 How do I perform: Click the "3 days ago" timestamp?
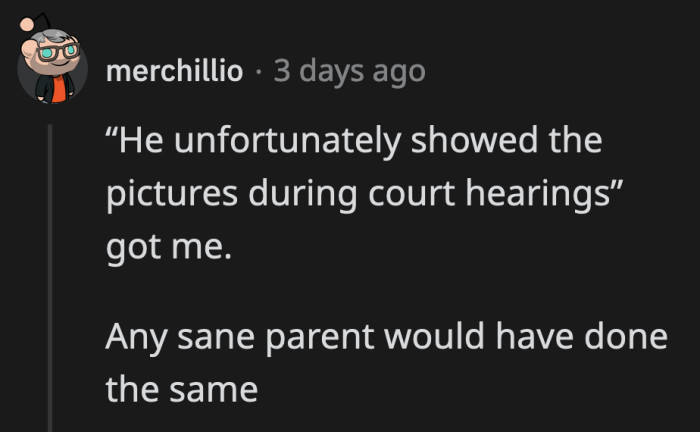pos(349,71)
